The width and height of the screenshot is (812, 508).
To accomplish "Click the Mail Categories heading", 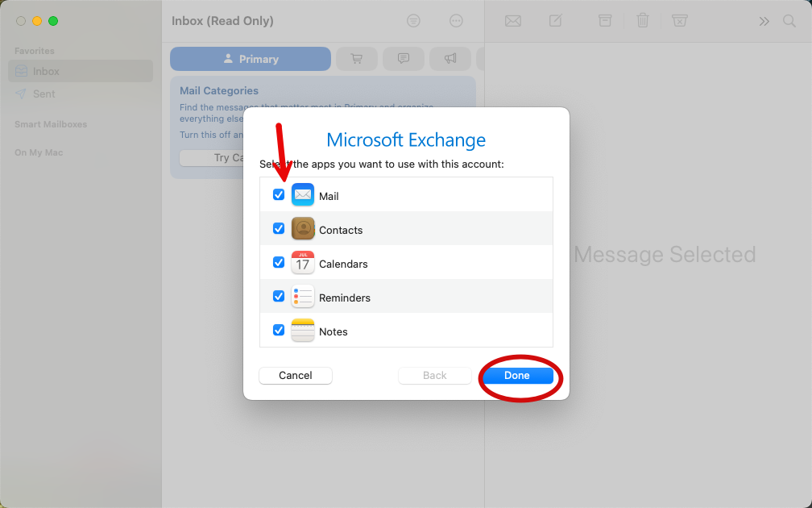I will coord(219,90).
